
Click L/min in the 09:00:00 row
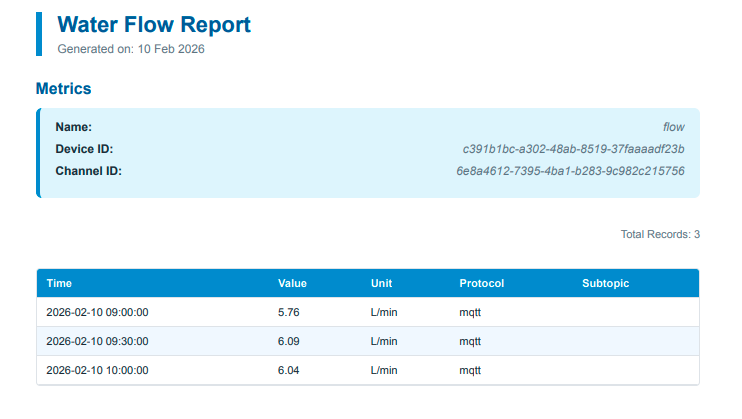click(384, 312)
